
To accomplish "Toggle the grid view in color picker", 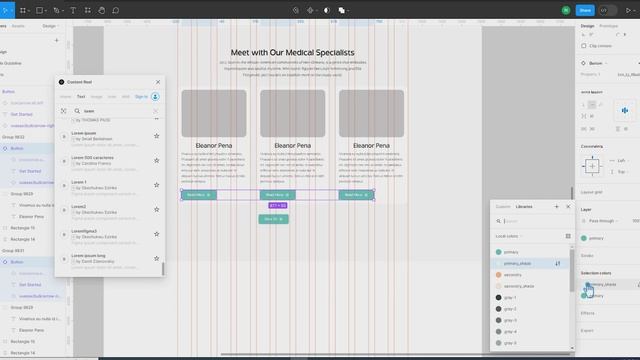I will tap(568, 236).
